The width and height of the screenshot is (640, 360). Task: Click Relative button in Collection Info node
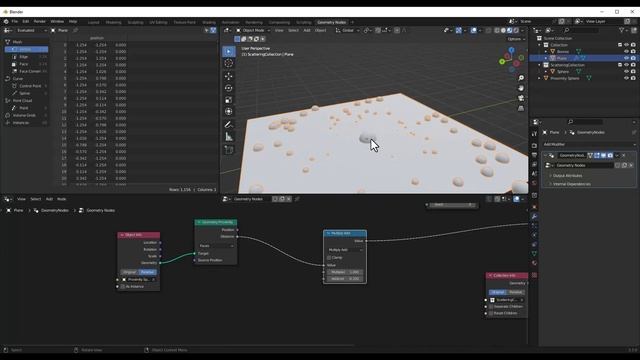coord(516,292)
